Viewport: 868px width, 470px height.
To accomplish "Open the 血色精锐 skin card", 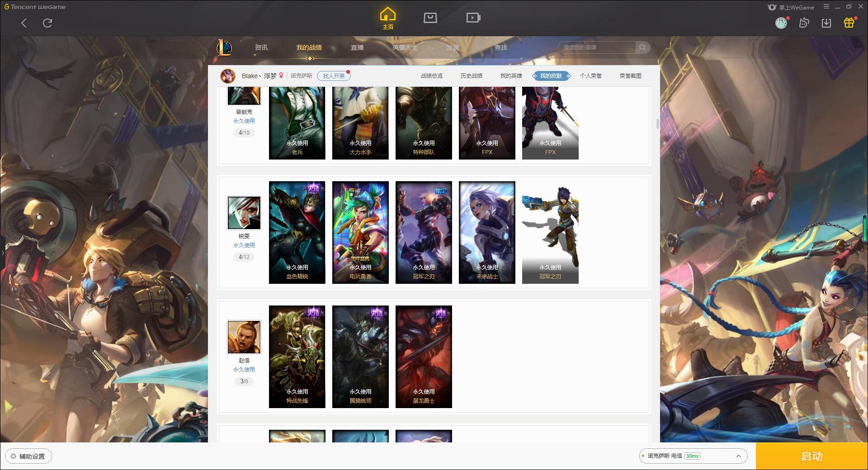I will click(297, 233).
